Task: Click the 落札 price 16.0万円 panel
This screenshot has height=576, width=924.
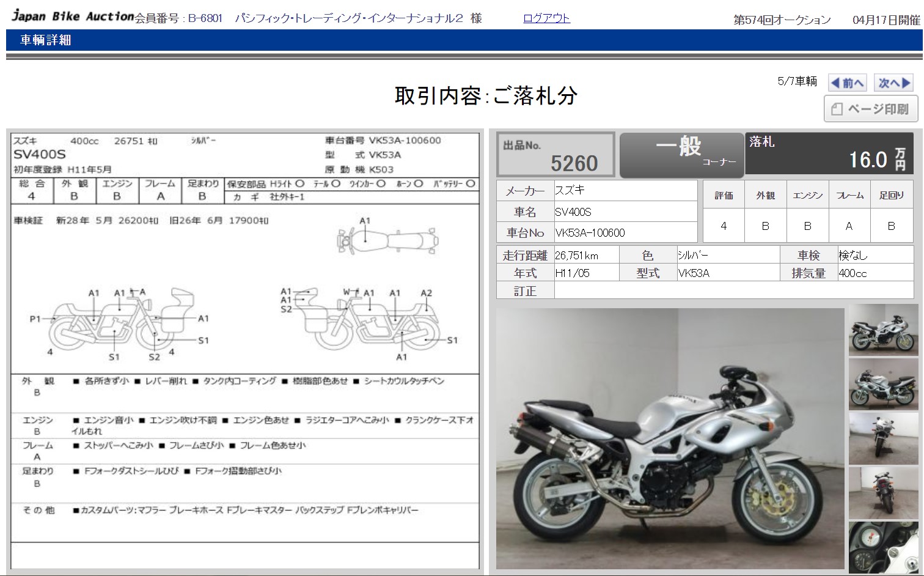Action: click(x=829, y=154)
